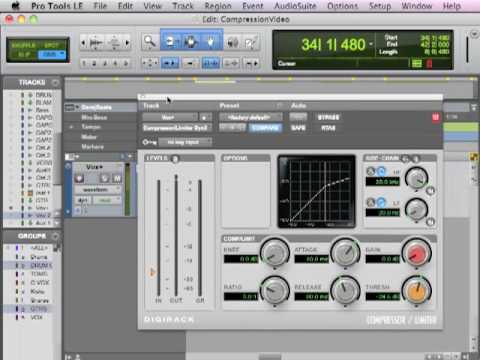Recall zoom preset 3
Image resolution: width=480 pixels, height=360 pixels.
pyautogui.click(x=105, y=63)
